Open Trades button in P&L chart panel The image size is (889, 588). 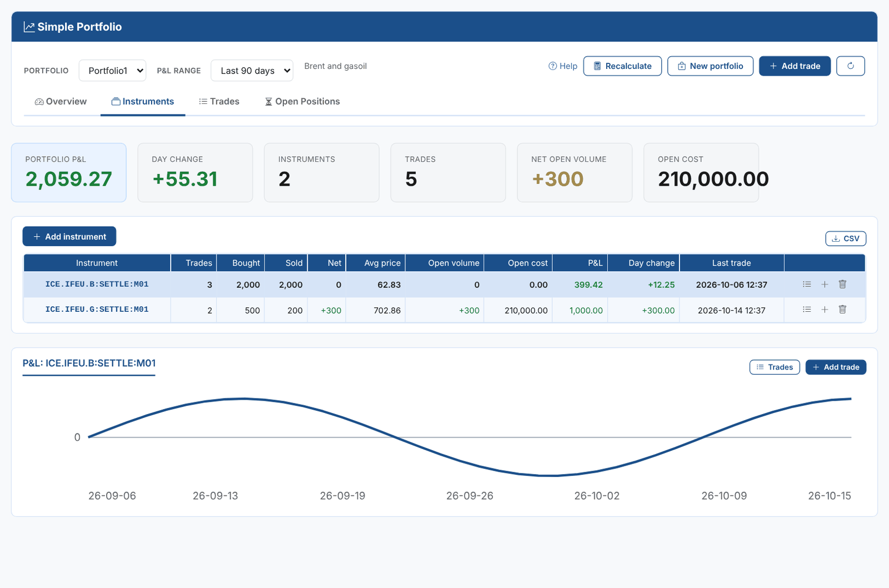click(775, 367)
